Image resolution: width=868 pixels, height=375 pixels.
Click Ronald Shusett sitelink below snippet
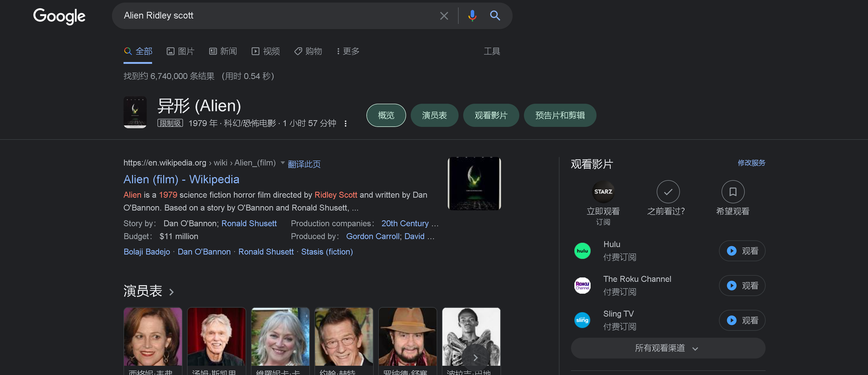click(266, 252)
